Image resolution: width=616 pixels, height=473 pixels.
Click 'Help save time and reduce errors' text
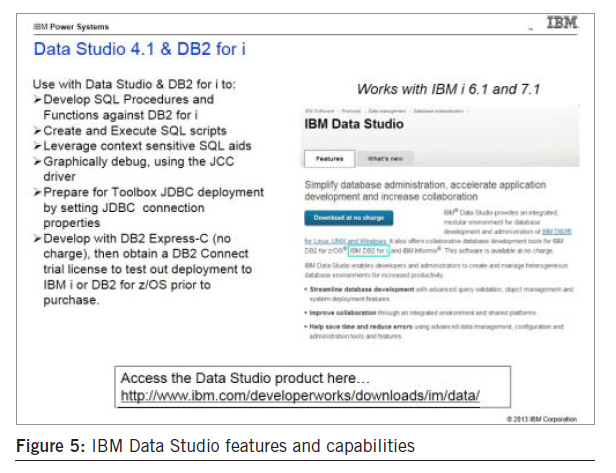(361, 326)
